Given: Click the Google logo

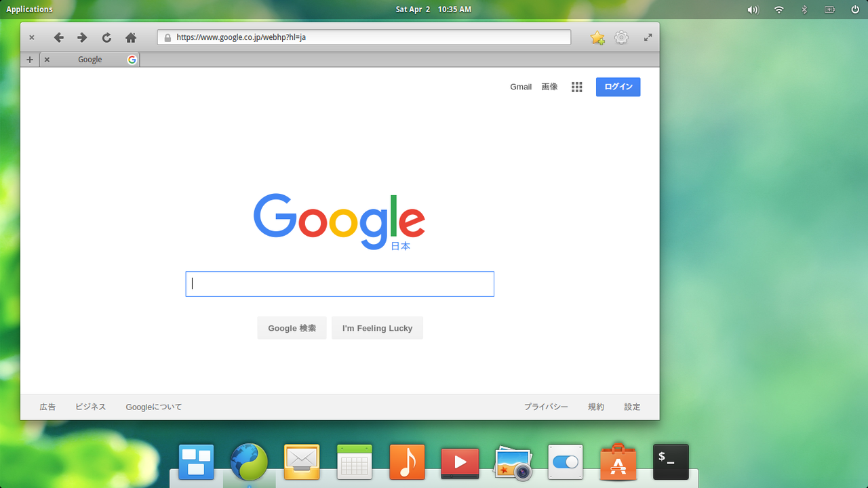Looking at the screenshot, I should 339,221.
